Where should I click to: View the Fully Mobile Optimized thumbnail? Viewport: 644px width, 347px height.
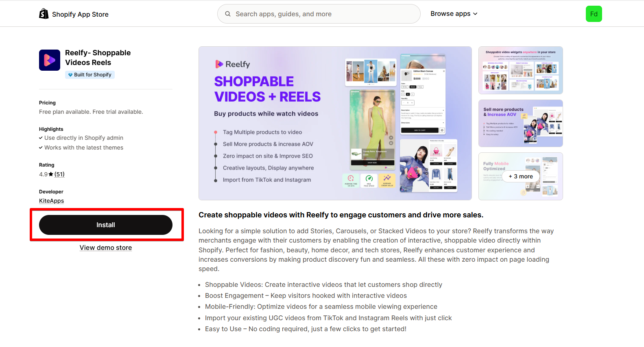(521, 176)
